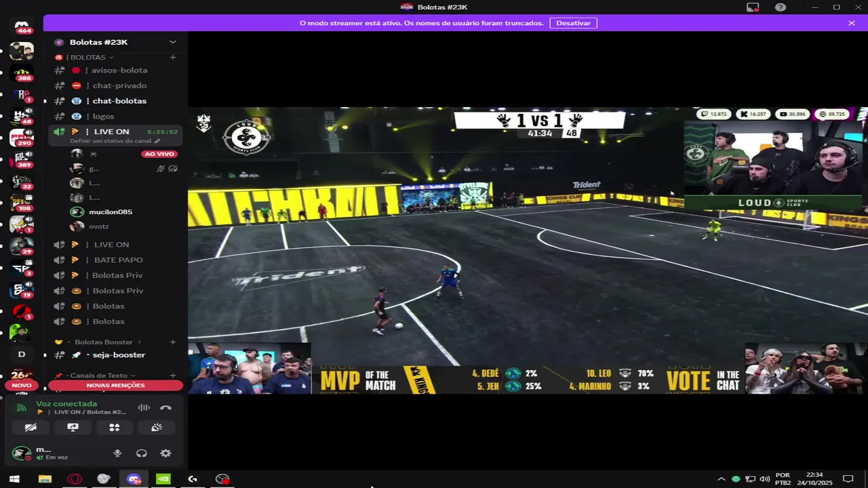Dismiss the streamer mode banner
This screenshot has height=488, width=868.
tap(852, 23)
